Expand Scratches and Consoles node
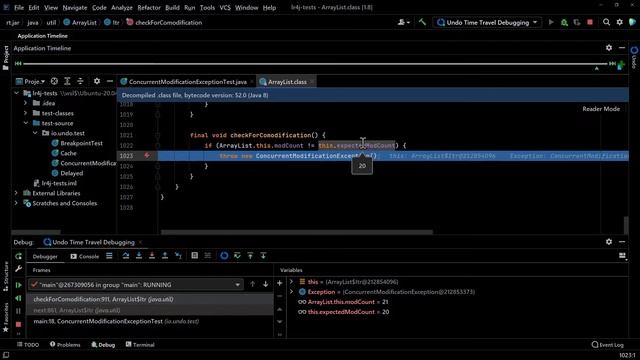 16,203
